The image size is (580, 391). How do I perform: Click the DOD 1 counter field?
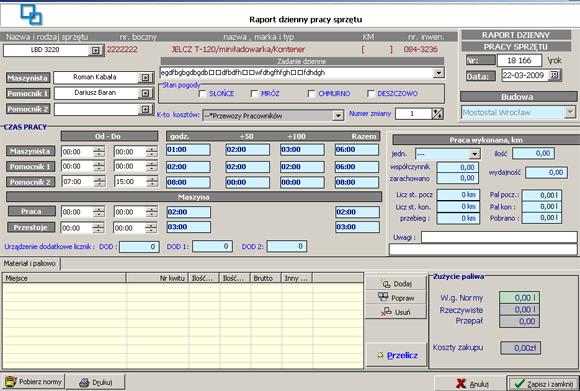point(212,246)
